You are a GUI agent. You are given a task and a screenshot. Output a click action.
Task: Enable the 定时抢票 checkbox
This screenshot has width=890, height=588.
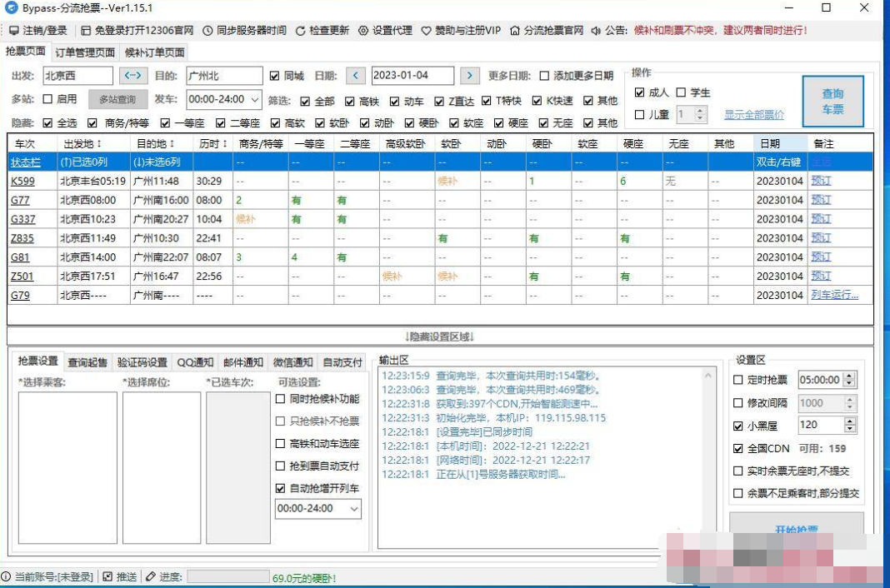point(739,379)
